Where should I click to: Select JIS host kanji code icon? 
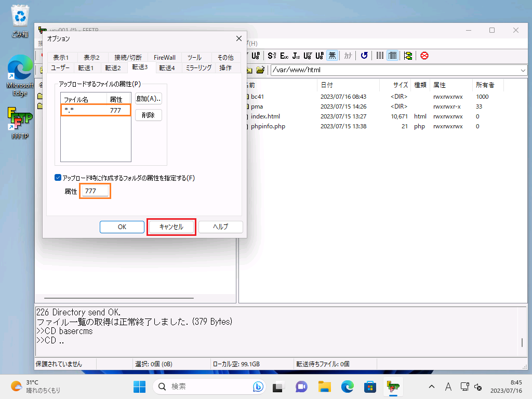296,56
